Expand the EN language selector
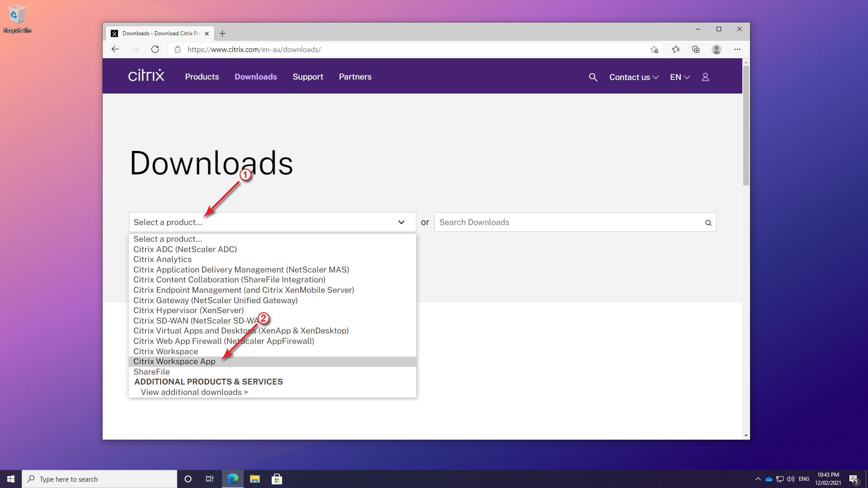The image size is (868, 488). 679,77
